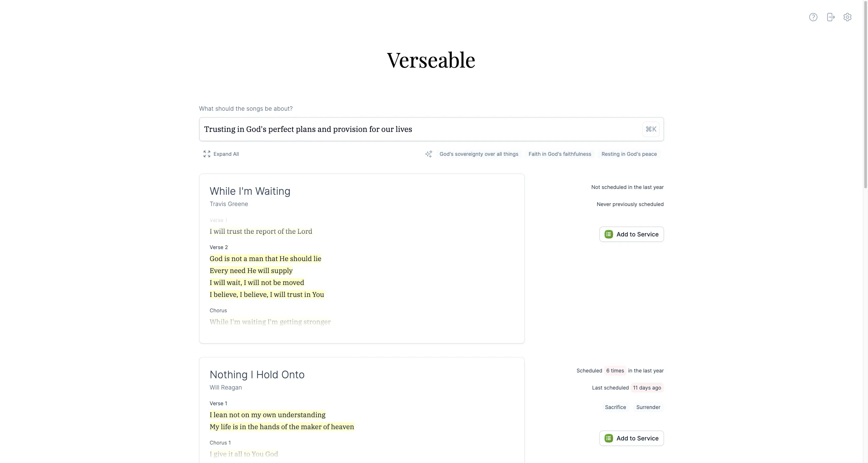Click the ⌘K shortcut badge in search bar

point(650,129)
